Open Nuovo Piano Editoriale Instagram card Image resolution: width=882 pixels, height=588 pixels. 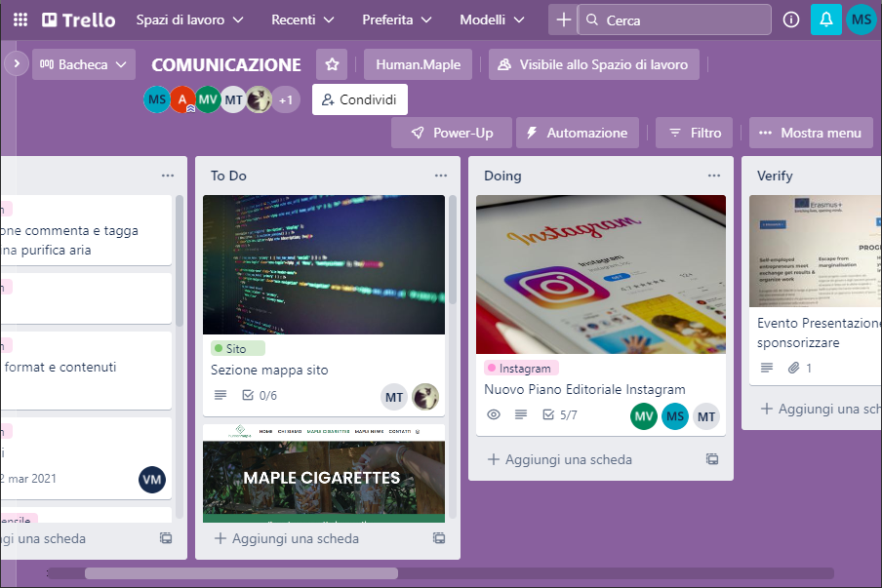tap(585, 389)
